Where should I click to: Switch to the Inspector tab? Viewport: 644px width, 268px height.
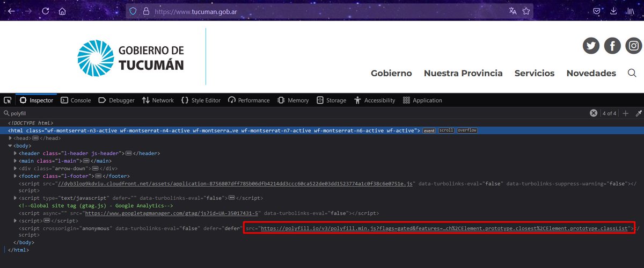[36, 100]
